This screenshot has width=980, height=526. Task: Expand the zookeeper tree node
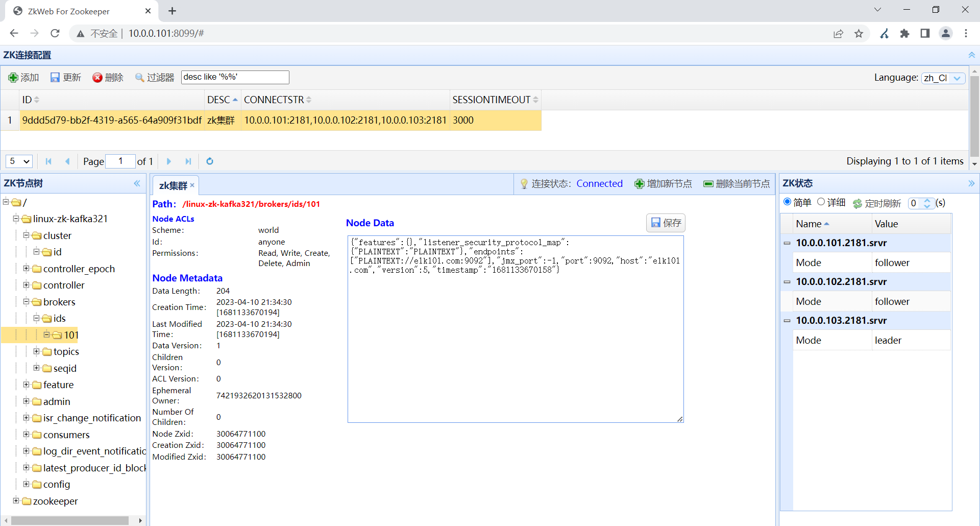coord(16,501)
